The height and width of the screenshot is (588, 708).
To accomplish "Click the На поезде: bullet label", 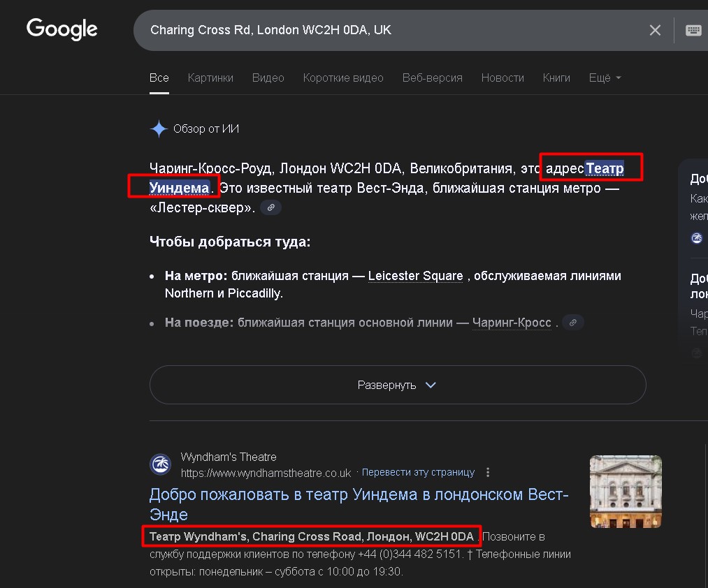I will 199,323.
